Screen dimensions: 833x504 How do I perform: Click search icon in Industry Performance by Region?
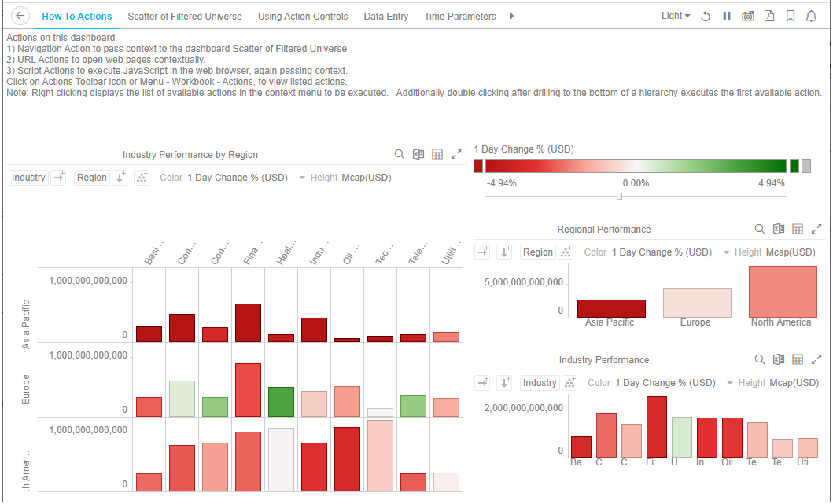point(400,155)
